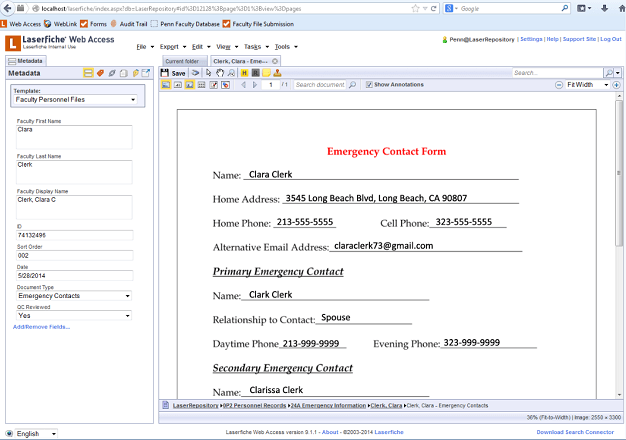Open the English language dropdown

tap(36, 434)
